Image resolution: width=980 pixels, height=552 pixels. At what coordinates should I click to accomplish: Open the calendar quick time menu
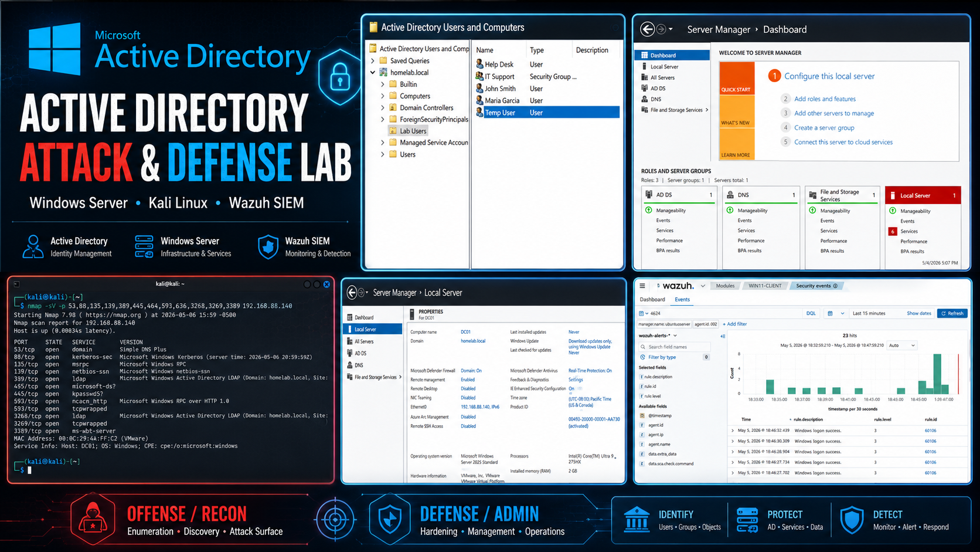pyautogui.click(x=835, y=313)
